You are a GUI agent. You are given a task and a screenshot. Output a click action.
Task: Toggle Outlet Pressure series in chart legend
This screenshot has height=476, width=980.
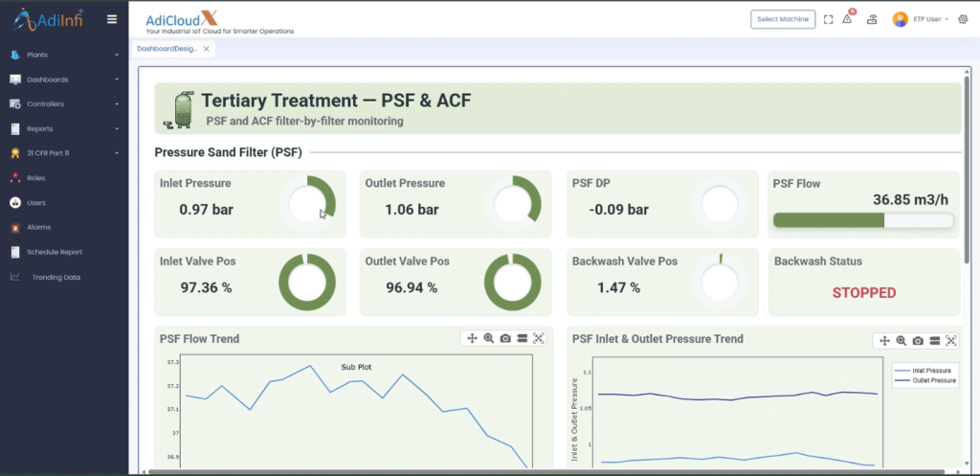click(925, 380)
